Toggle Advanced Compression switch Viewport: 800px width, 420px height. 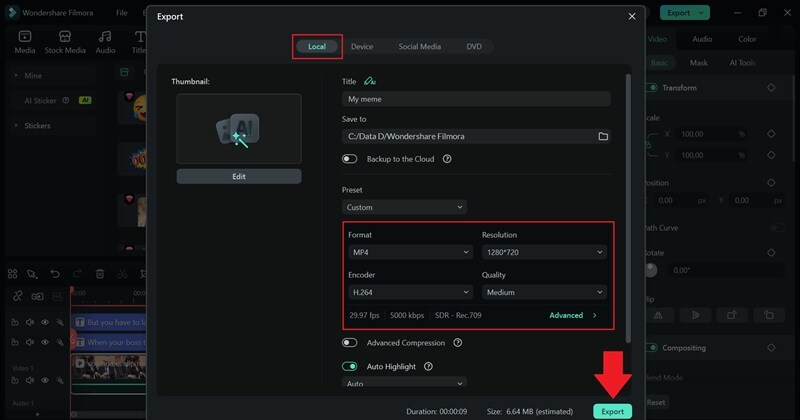[349, 342]
